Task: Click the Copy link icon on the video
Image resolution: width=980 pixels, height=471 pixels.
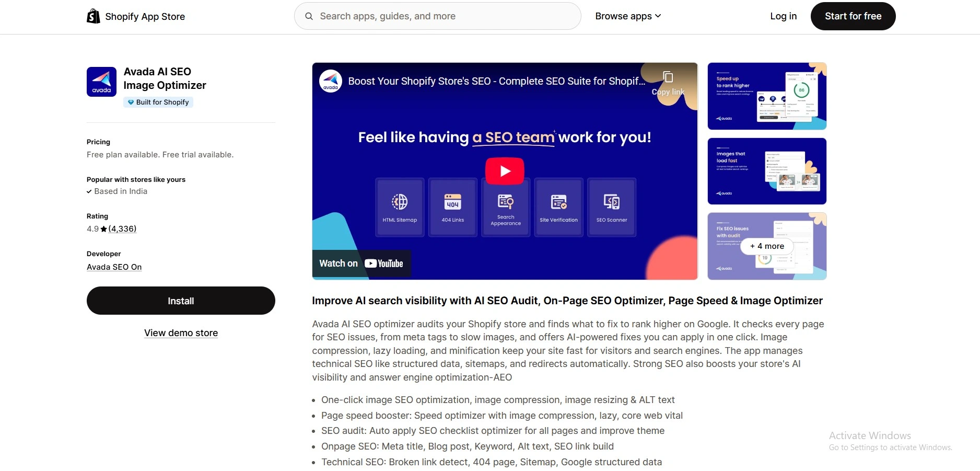Action: 667,77
